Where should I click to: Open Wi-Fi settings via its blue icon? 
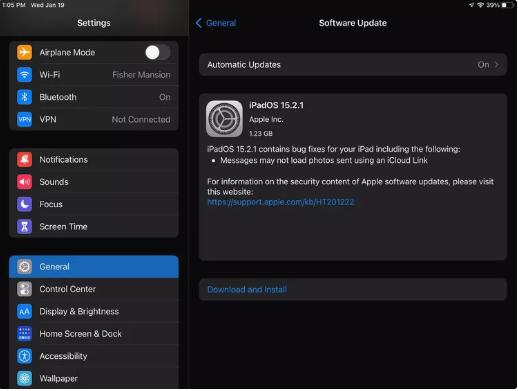pyautogui.click(x=24, y=75)
